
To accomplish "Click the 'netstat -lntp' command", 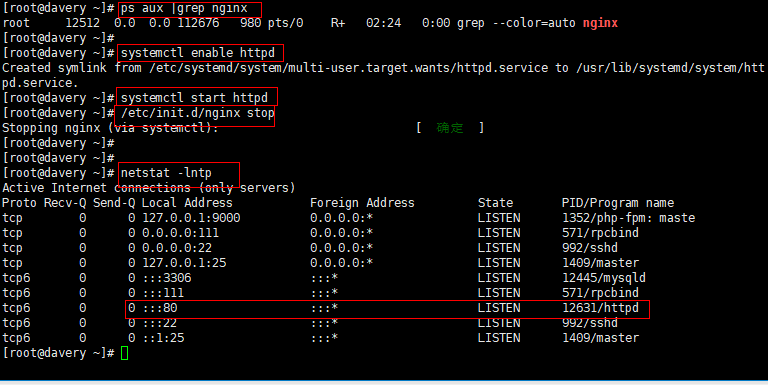I will 166,173.
